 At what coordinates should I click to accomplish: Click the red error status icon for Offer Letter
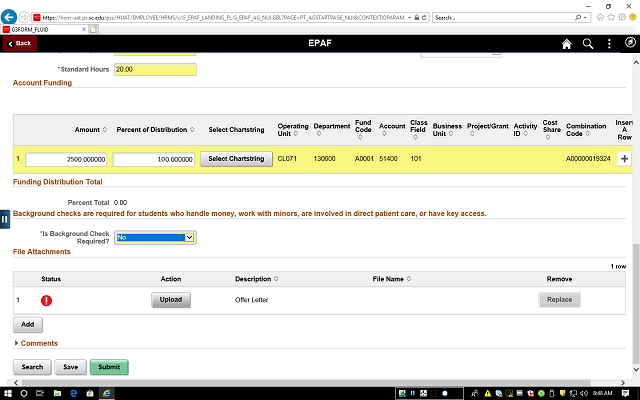[x=47, y=300]
